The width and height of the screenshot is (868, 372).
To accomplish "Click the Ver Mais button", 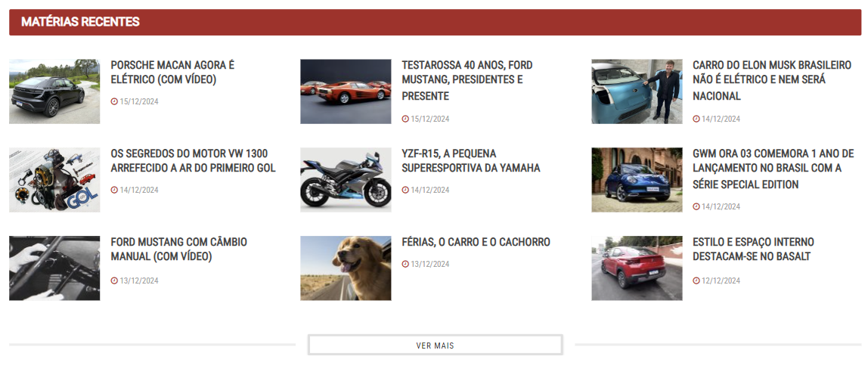I will click(x=435, y=345).
